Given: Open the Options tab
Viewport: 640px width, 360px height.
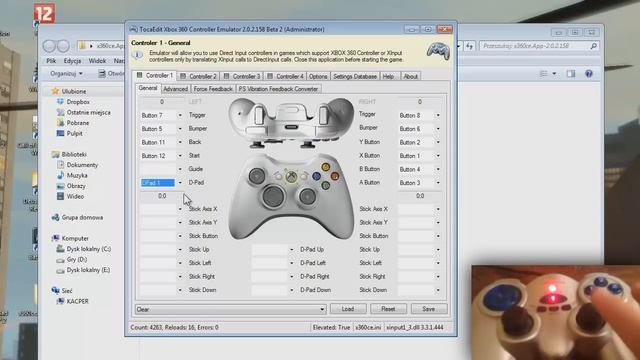Looking at the screenshot, I should pos(318,76).
